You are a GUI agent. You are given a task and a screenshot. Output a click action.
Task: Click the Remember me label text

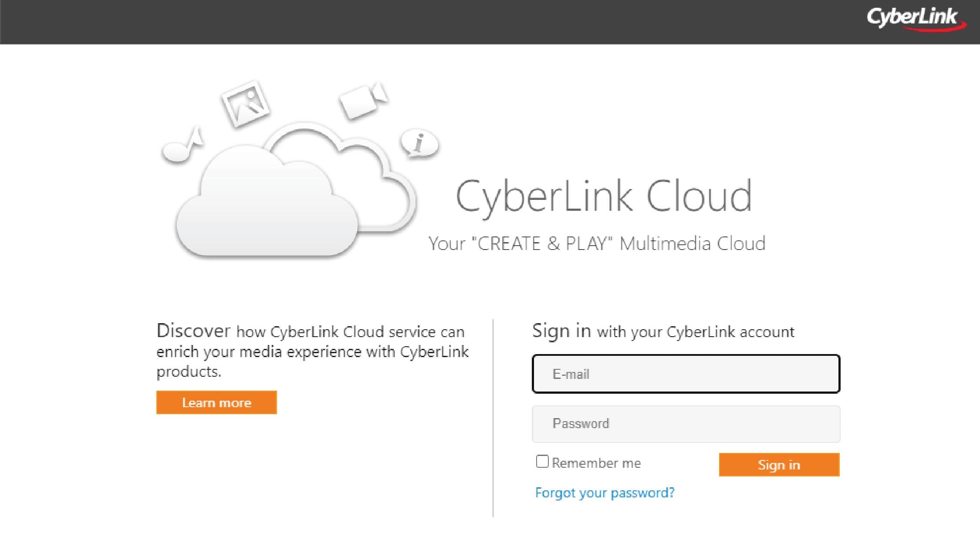tap(596, 463)
